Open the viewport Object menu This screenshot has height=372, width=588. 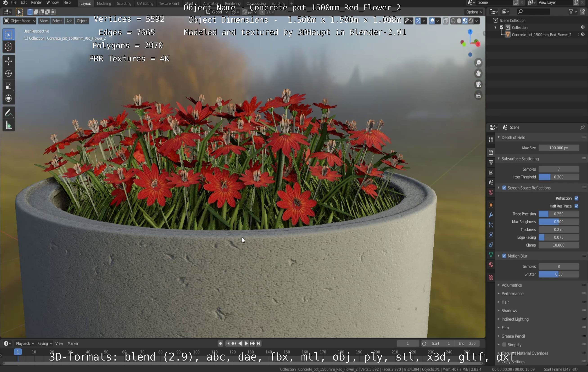82,21
